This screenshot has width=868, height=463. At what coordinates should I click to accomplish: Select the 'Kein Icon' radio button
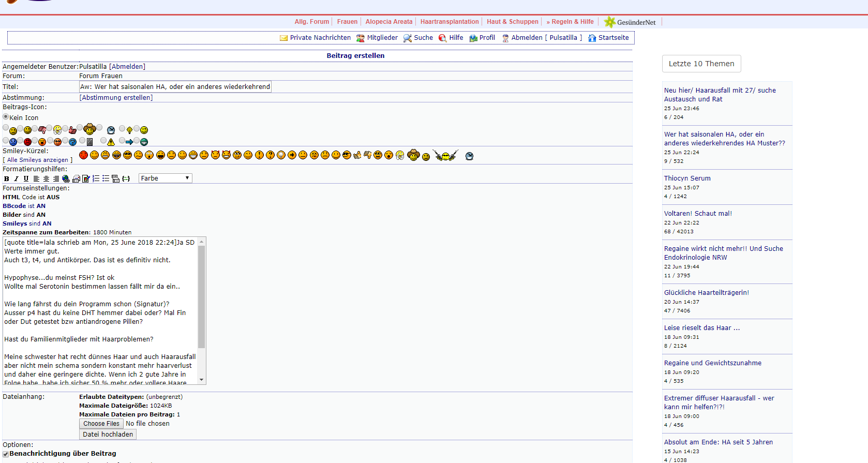(6, 117)
